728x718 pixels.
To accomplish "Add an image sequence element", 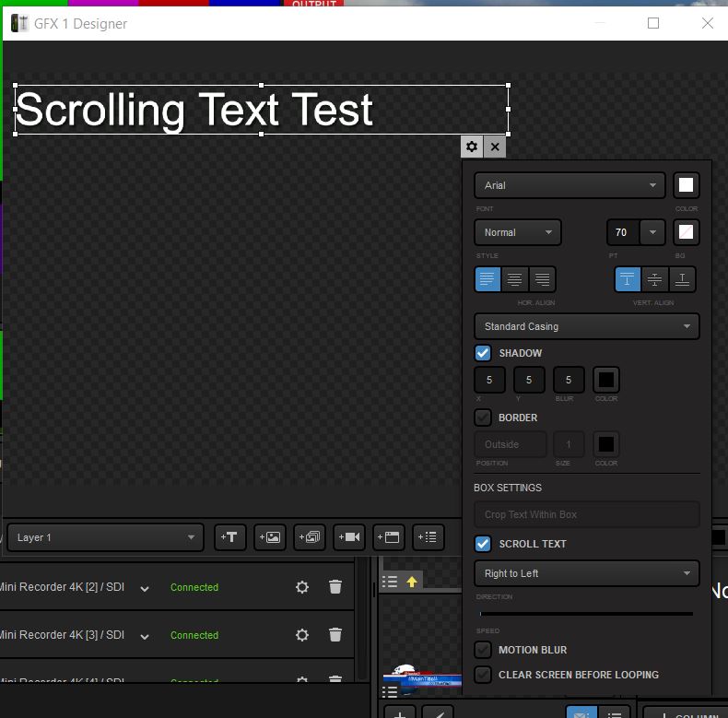I will click(x=311, y=537).
